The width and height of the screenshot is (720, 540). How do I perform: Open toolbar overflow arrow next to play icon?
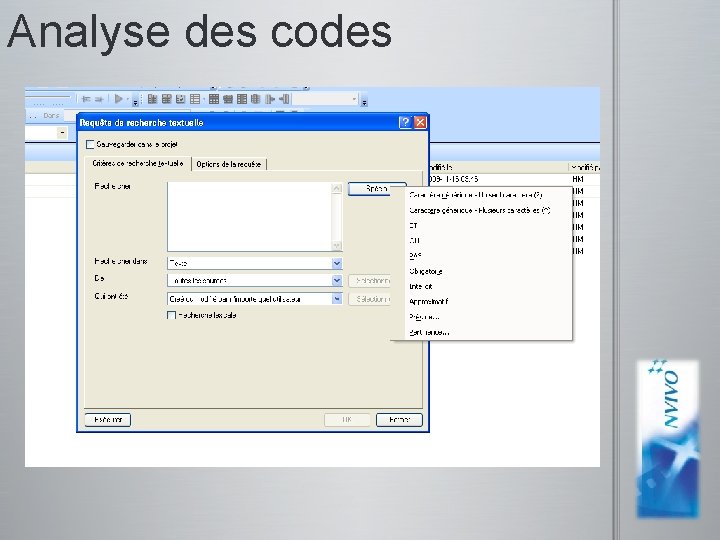(135, 101)
